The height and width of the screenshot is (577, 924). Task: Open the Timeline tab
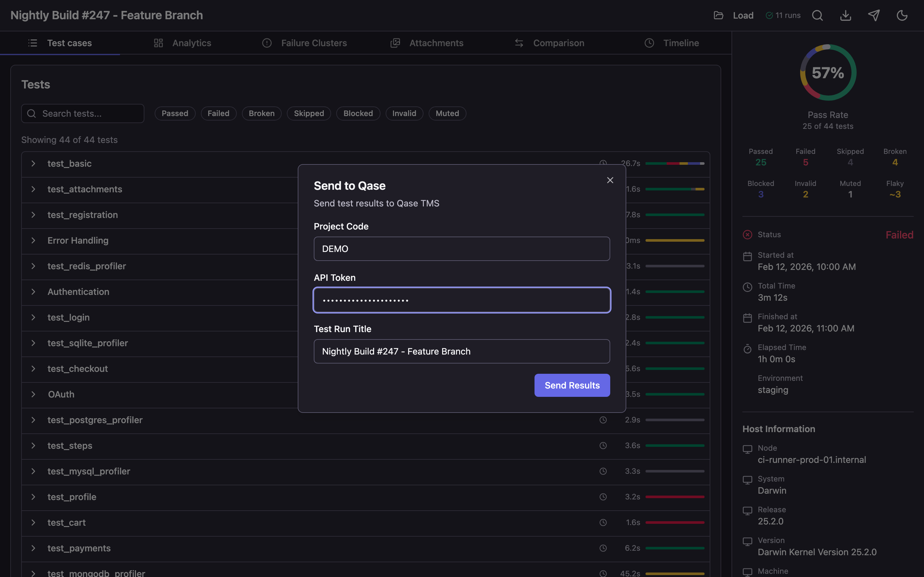click(681, 43)
